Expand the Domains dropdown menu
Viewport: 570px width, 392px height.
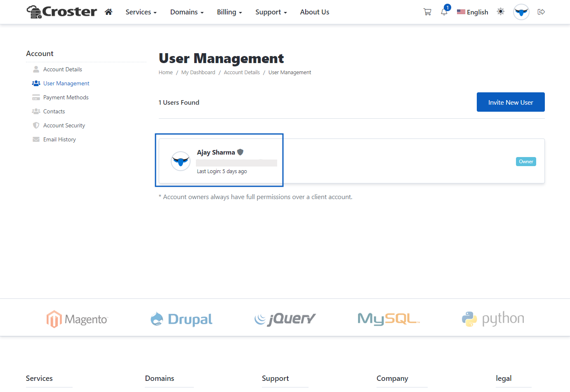click(187, 12)
